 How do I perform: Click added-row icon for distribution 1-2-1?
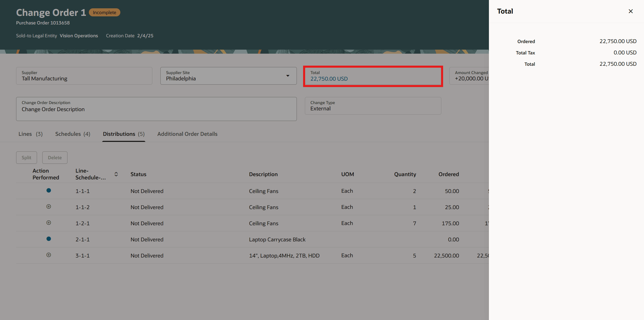coord(49,223)
